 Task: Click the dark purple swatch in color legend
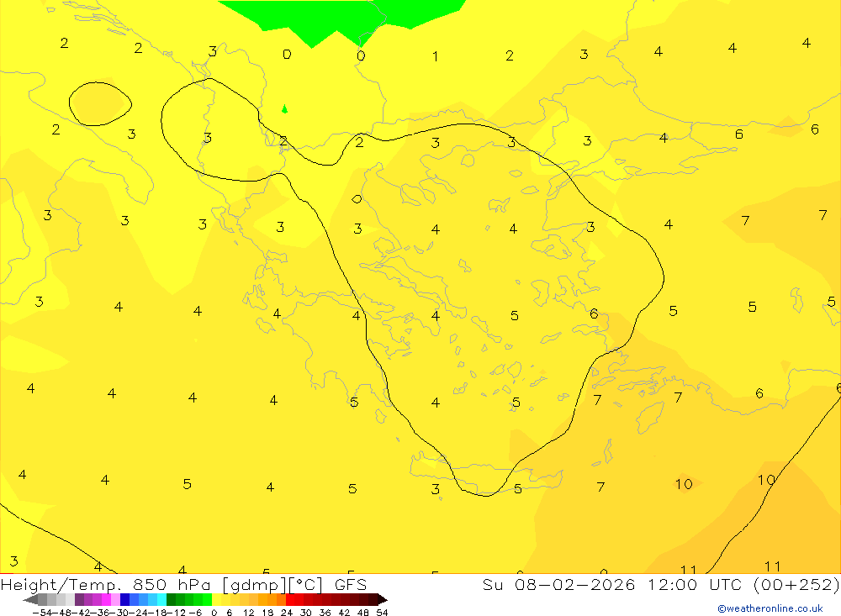[x=79, y=600]
